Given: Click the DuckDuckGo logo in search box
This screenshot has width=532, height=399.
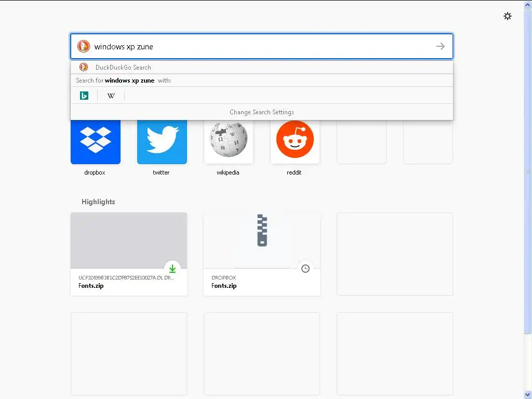Looking at the screenshot, I should (84, 46).
